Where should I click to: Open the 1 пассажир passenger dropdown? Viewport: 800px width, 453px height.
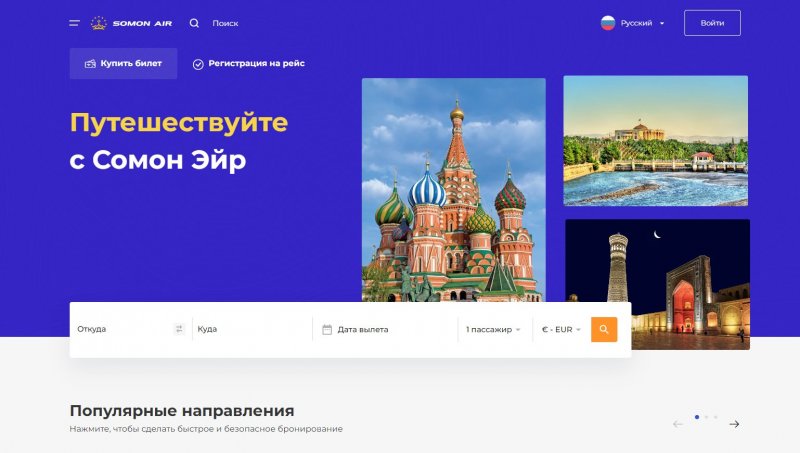tap(493, 330)
